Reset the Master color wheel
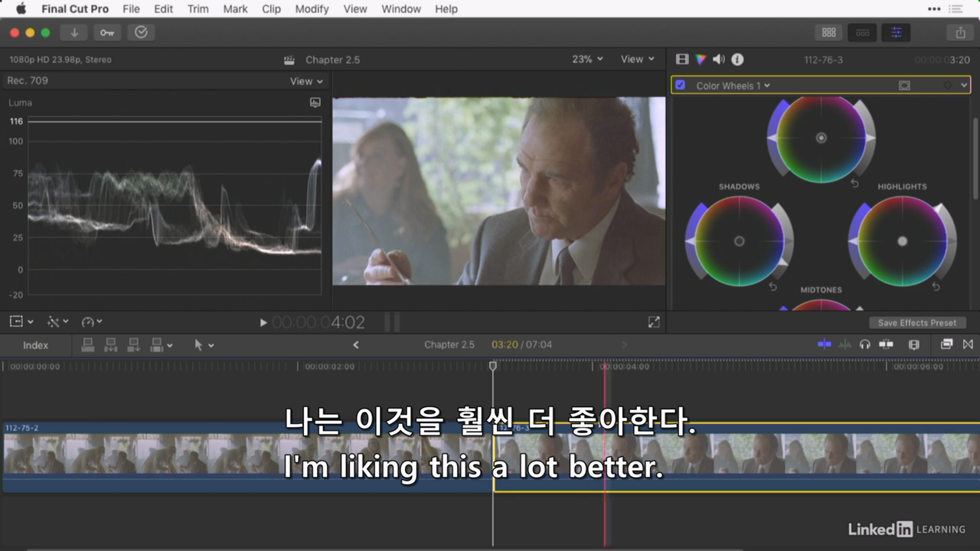This screenshot has height=551, width=980. [855, 184]
